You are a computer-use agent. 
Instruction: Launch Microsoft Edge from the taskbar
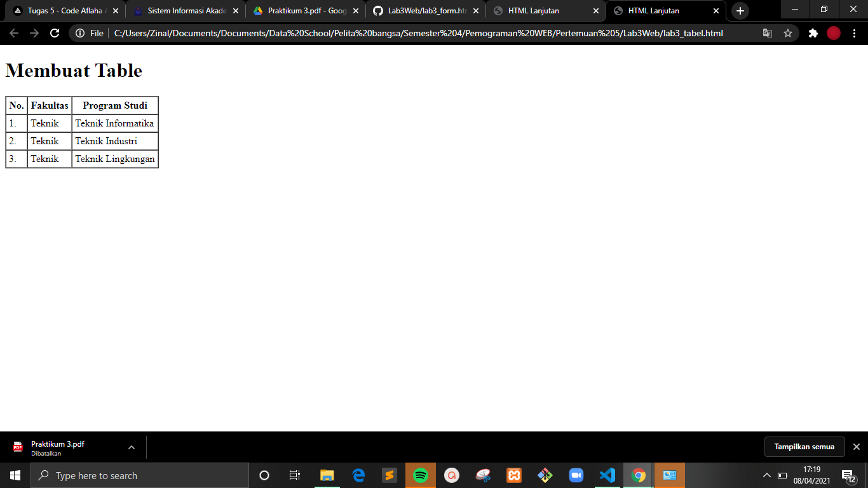coord(358,475)
